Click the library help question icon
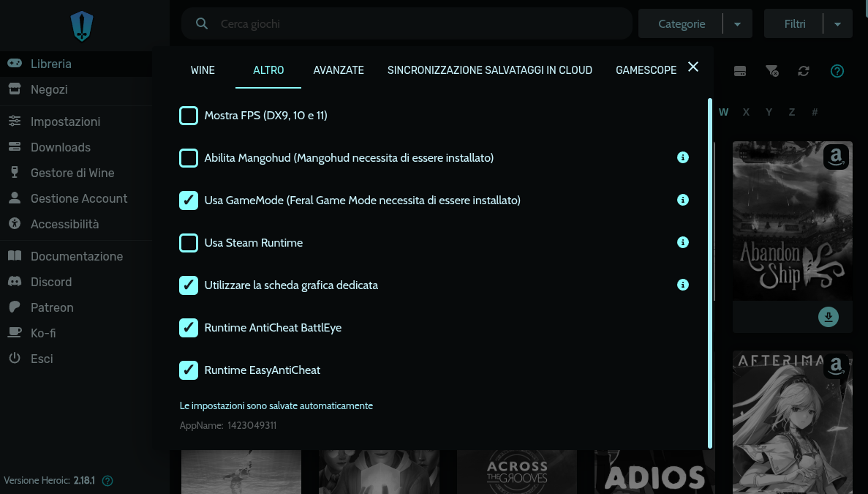This screenshot has width=868, height=494. click(x=837, y=71)
